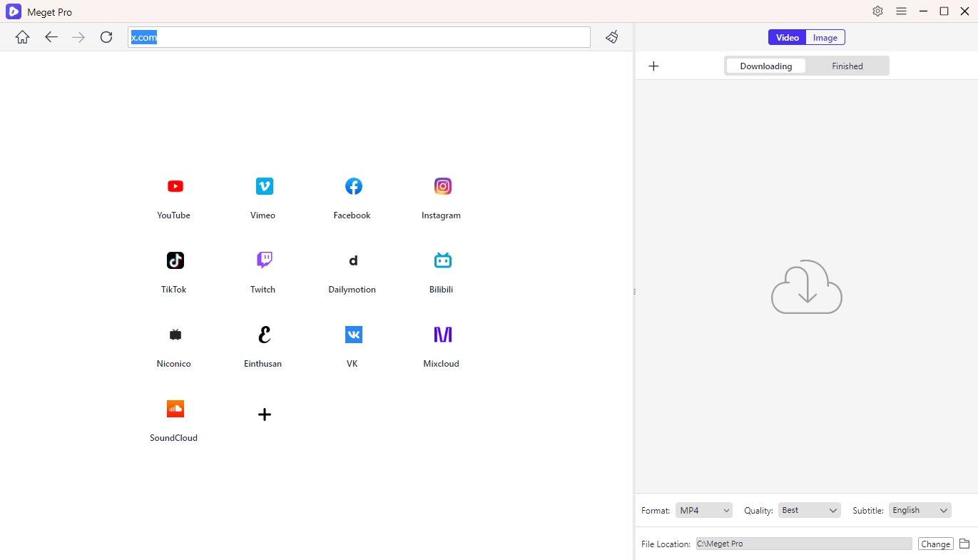The width and height of the screenshot is (978, 560).
Task: Click the File Location path field
Action: 803,544
